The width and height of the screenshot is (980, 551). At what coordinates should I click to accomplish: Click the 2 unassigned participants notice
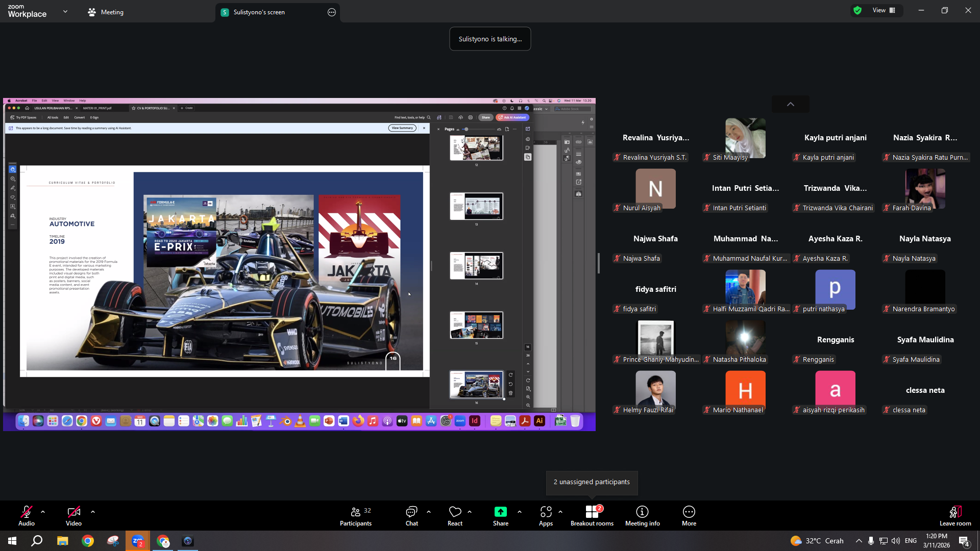click(x=592, y=482)
